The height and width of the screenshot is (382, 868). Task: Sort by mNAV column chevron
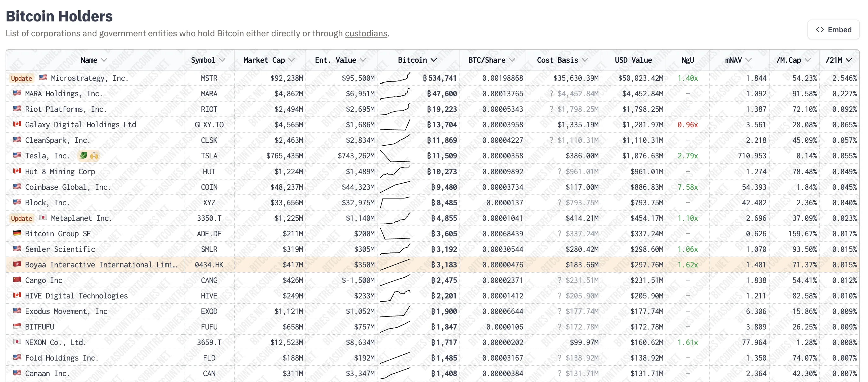click(748, 60)
